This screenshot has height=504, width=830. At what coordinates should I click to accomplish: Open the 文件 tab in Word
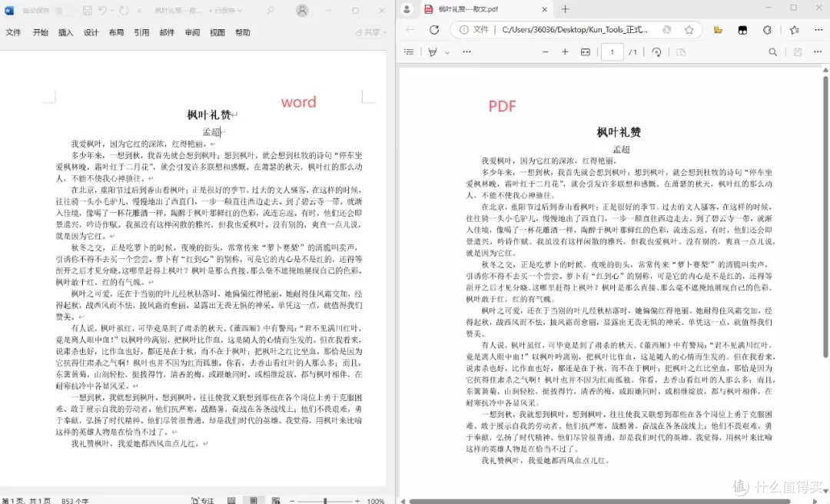[x=13, y=32]
